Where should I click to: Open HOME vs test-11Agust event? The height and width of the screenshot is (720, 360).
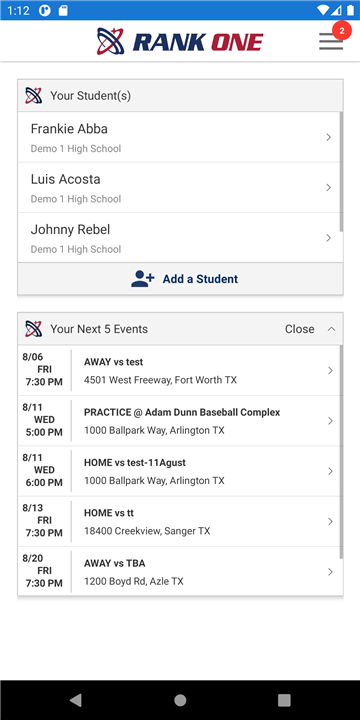[x=180, y=471]
